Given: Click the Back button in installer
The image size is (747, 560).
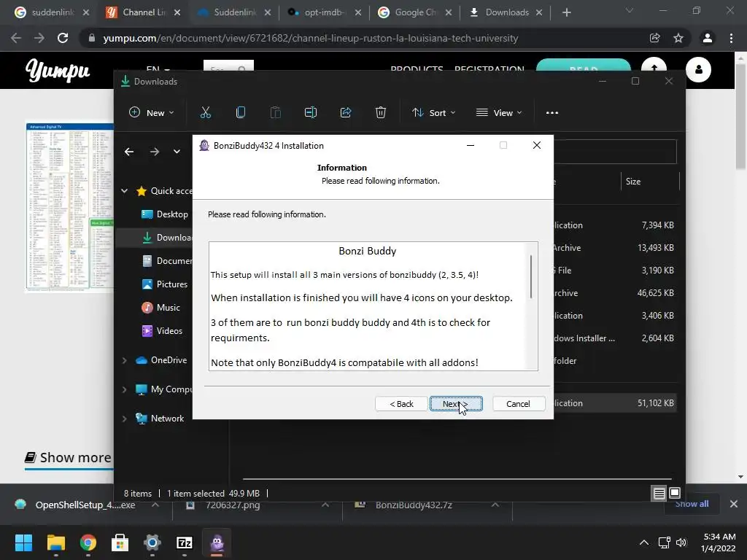Looking at the screenshot, I should (401, 404).
